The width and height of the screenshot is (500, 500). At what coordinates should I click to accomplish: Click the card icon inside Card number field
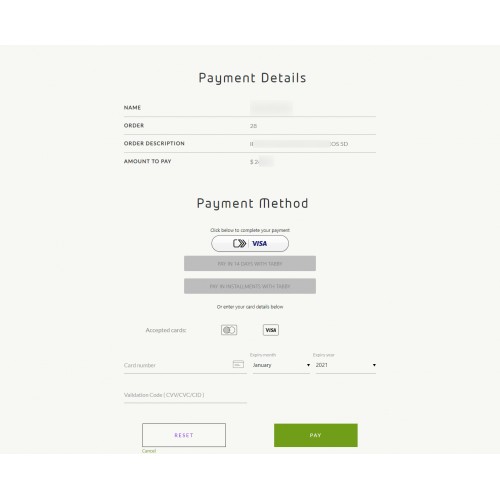click(x=238, y=364)
